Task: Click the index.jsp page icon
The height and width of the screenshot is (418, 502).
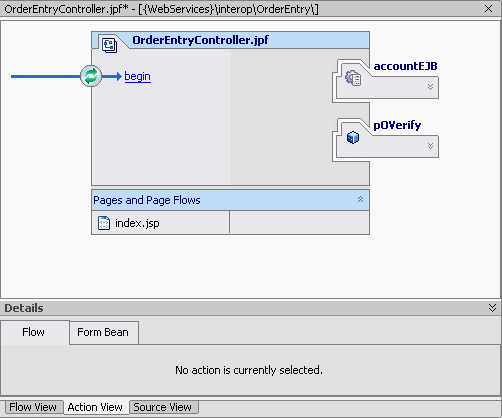Action: (x=104, y=223)
